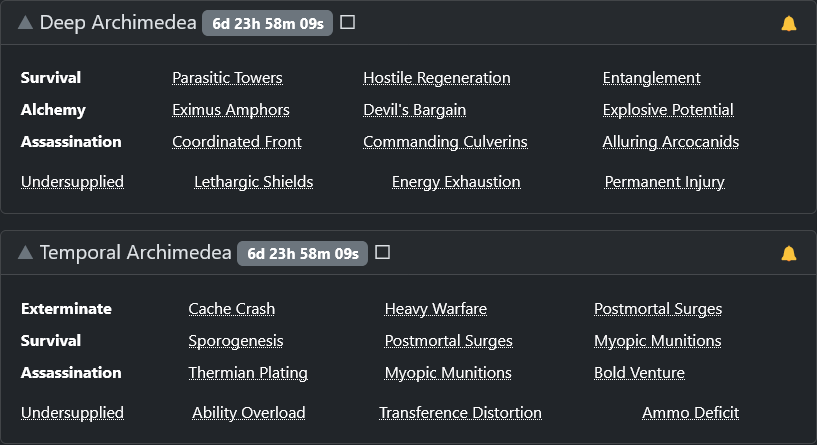Click the Thermian Plating link
Image resolution: width=817 pixels, height=445 pixels.
point(248,373)
